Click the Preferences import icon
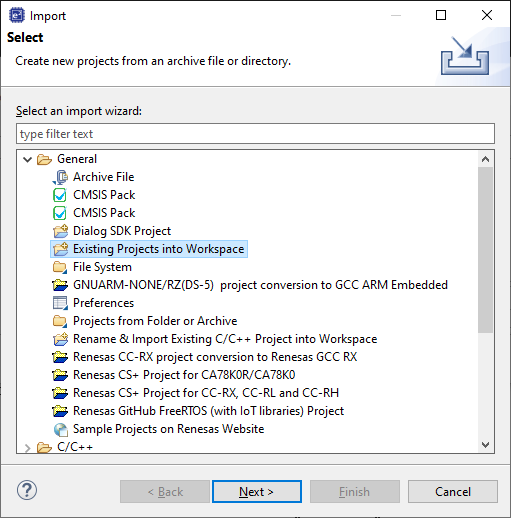This screenshot has height=519, width=512. 60,303
